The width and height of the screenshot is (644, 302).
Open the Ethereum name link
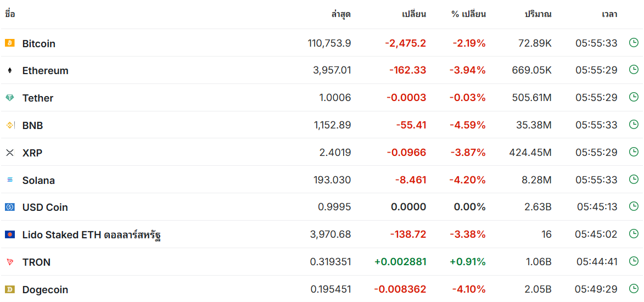click(46, 71)
